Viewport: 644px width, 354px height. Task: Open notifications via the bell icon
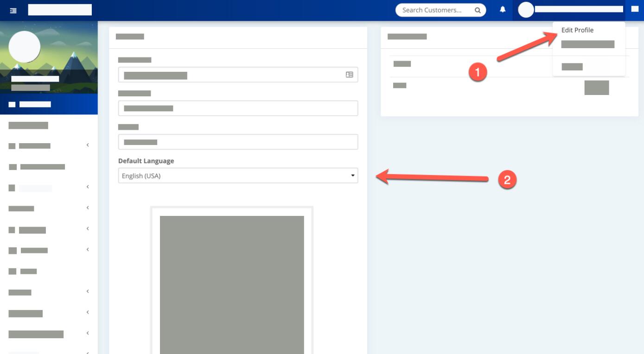coord(503,10)
